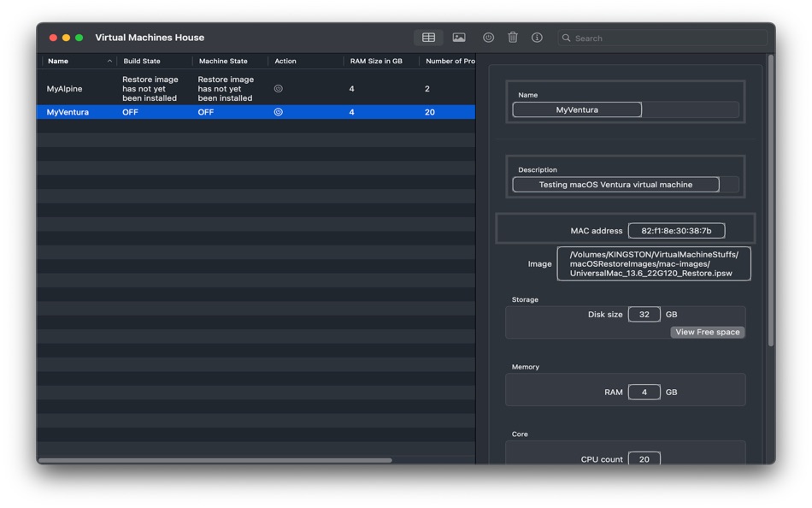Screen dimensions: 812x508
Task: Toggle Name column sort arrow
Action: pyautogui.click(x=109, y=62)
